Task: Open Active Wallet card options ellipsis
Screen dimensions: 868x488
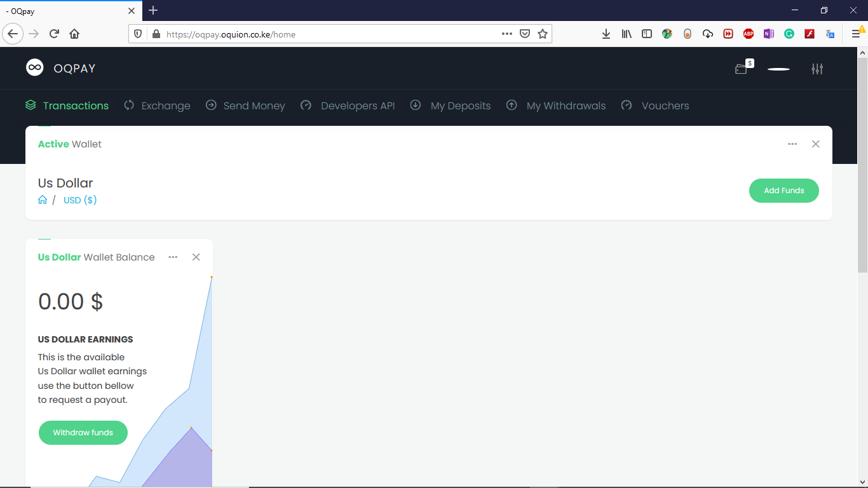Action: click(792, 144)
